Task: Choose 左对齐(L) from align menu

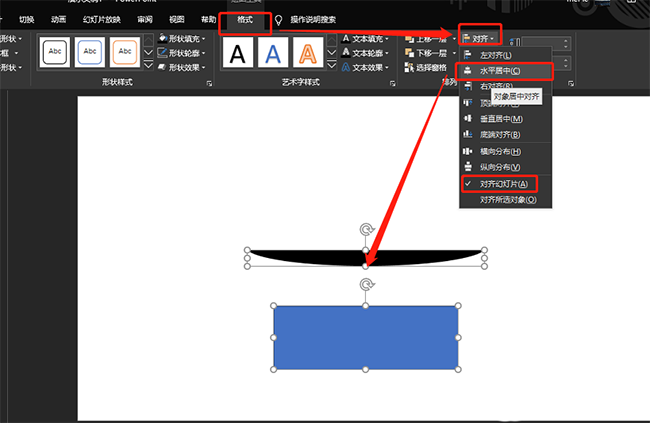Action: coord(506,55)
